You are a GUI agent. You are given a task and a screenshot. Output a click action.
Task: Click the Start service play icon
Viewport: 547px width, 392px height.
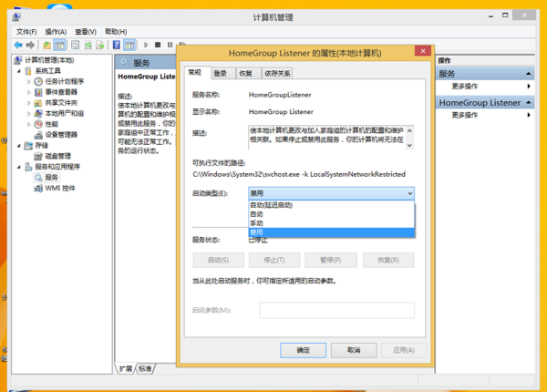[x=146, y=45]
